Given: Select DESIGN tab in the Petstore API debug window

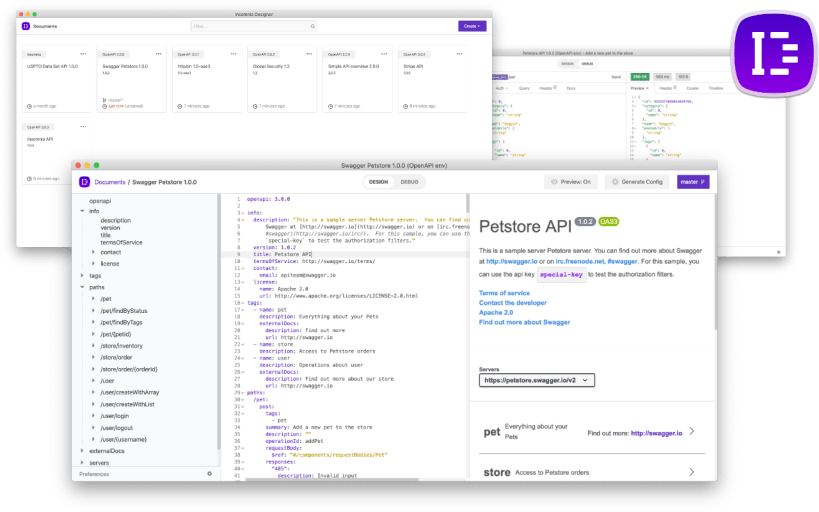Looking at the screenshot, I should click(567, 64).
